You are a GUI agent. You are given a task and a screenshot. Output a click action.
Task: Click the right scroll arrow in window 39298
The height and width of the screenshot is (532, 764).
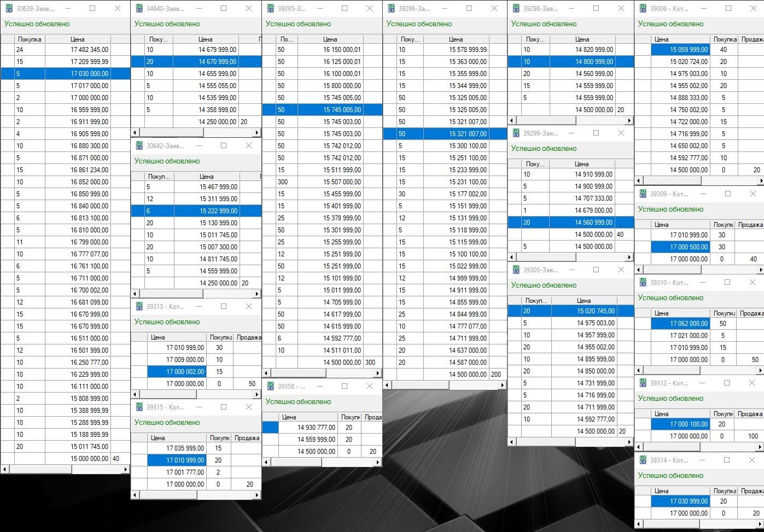629,120
